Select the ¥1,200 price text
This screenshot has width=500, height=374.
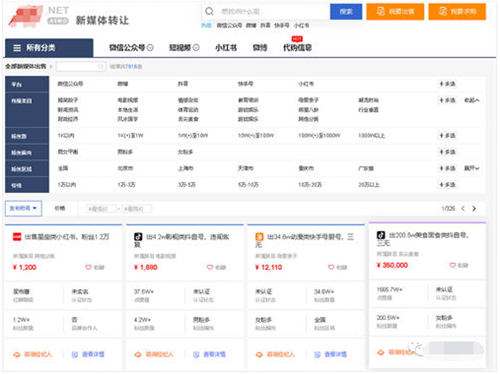tap(25, 267)
